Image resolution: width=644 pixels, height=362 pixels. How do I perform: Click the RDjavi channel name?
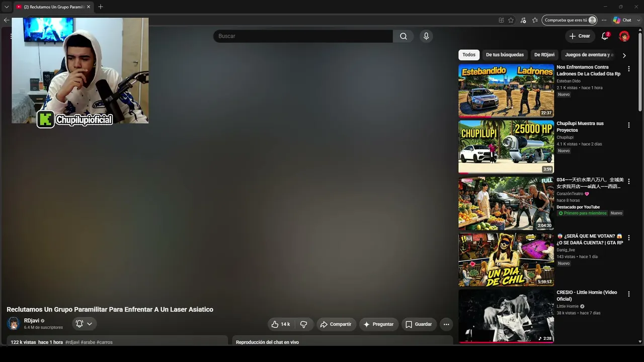coord(32,321)
